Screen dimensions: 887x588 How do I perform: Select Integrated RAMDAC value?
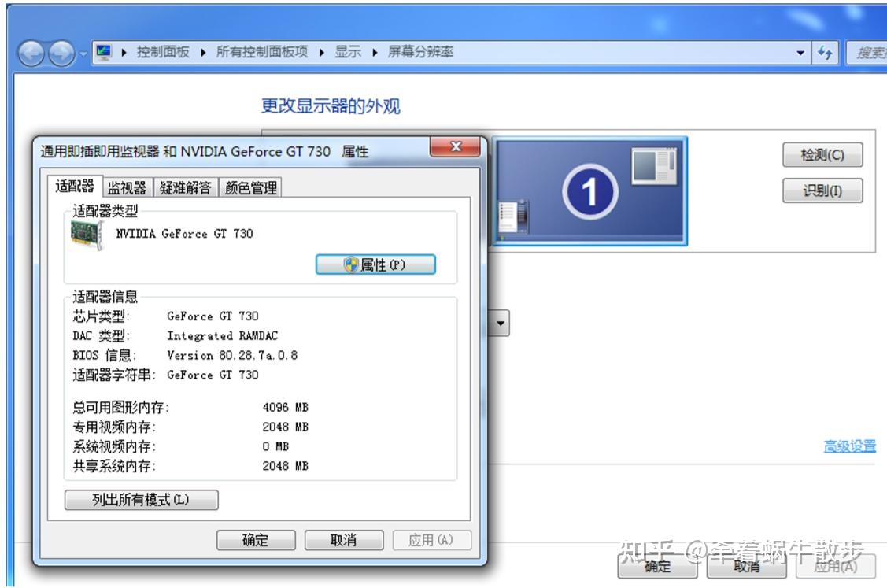222,335
